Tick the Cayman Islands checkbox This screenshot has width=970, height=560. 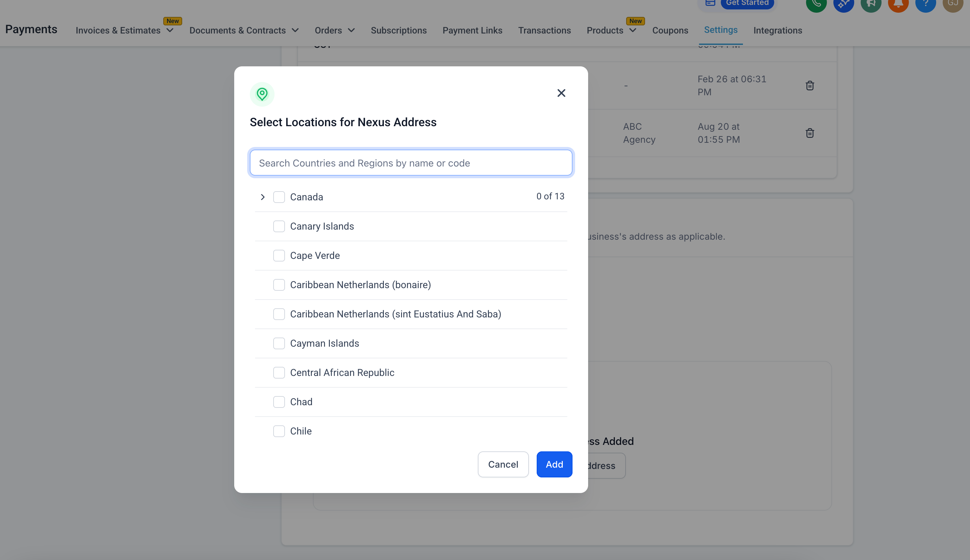279,343
